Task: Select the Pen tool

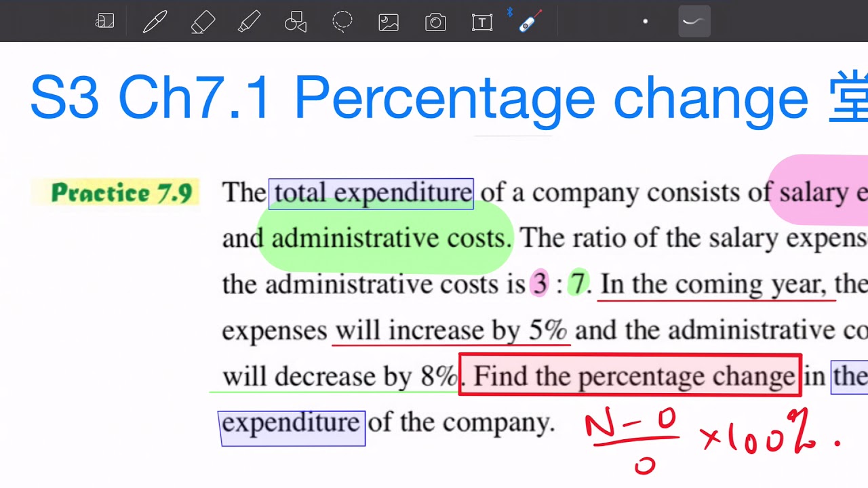Action: point(155,21)
